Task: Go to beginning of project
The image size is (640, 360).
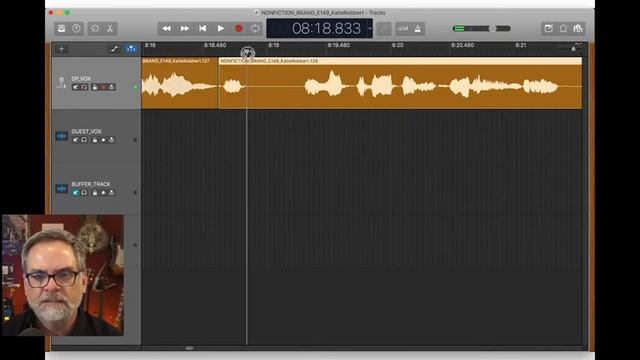Action: pos(202,28)
